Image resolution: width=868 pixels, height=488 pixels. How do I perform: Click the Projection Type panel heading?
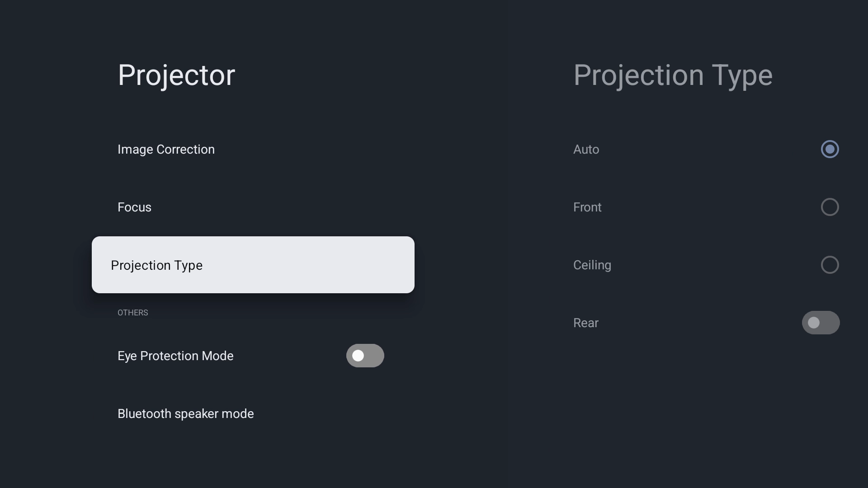(673, 75)
